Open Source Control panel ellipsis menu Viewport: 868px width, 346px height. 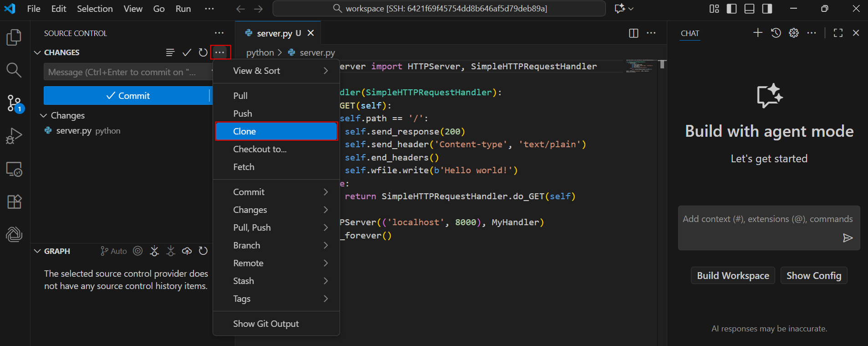tap(219, 33)
